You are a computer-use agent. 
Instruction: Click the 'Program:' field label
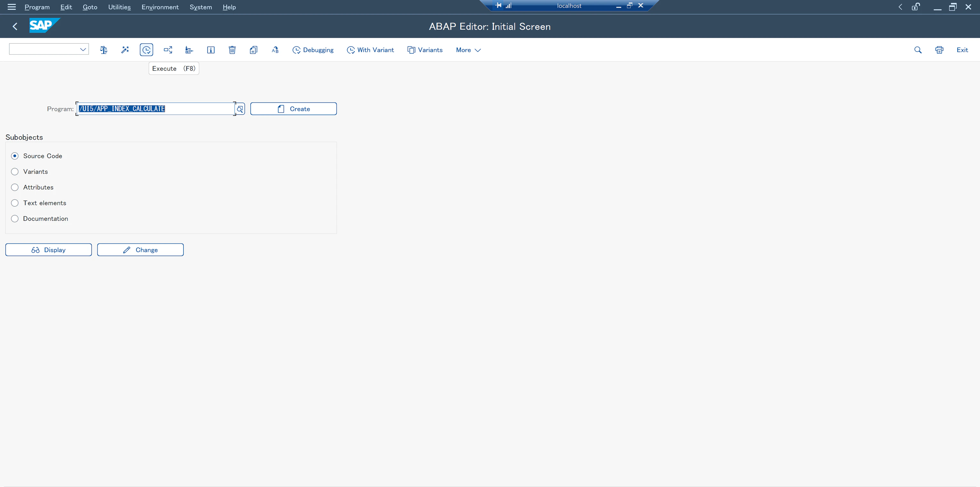(60, 109)
